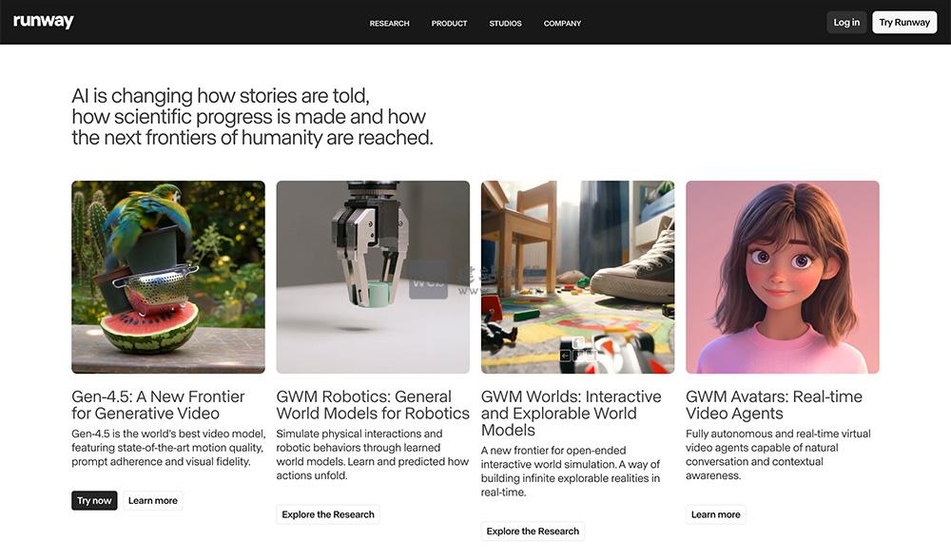
Task: Open the toy-covered floor room thumbnail
Action: pyautogui.click(x=577, y=277)
